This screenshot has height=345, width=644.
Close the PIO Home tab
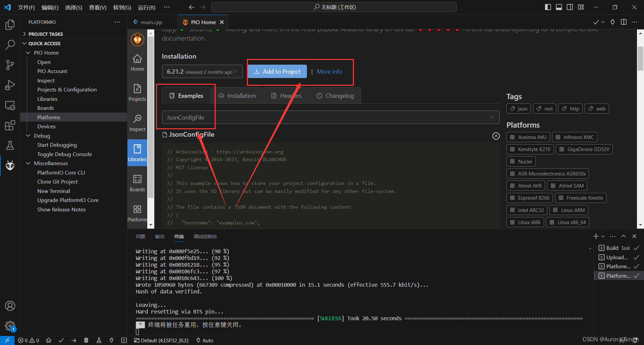(222, 22)
